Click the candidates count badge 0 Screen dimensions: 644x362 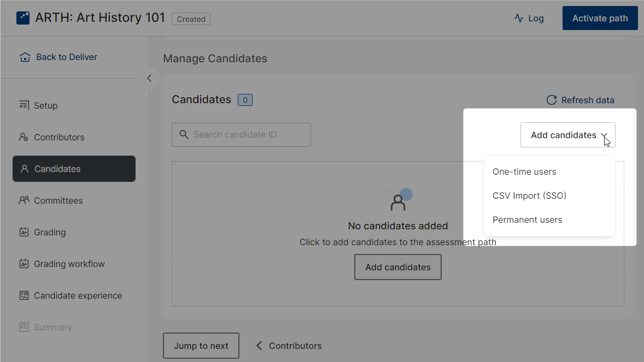(x=245, y=100)
